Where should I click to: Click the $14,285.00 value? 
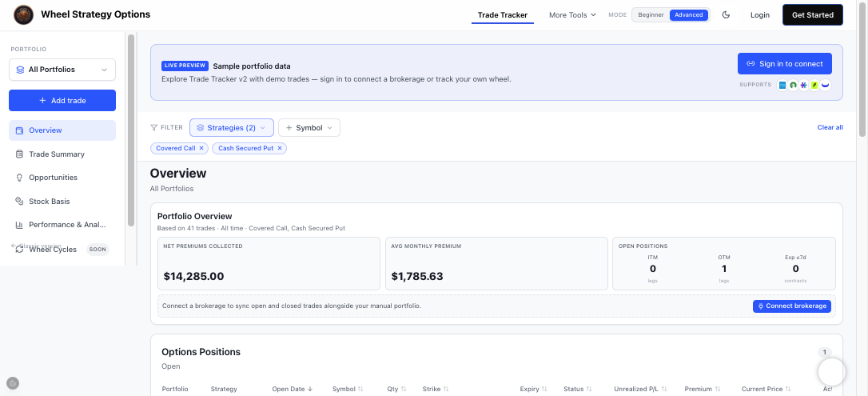(193, 276)
